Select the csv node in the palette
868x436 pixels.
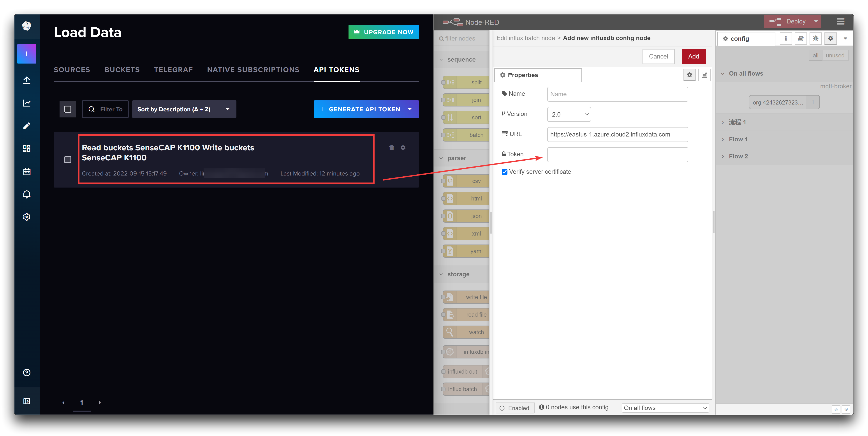pyautogui.click(x=466, y=181)
